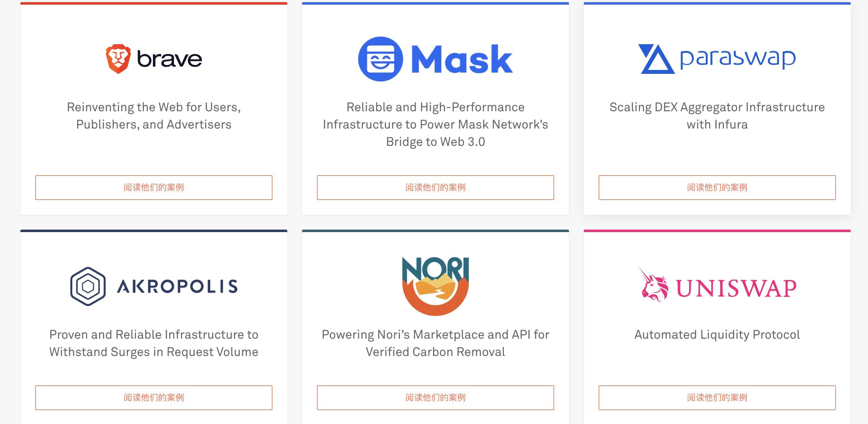
Task: Click the paraswap wordmark text
Action: pos(738,58)
